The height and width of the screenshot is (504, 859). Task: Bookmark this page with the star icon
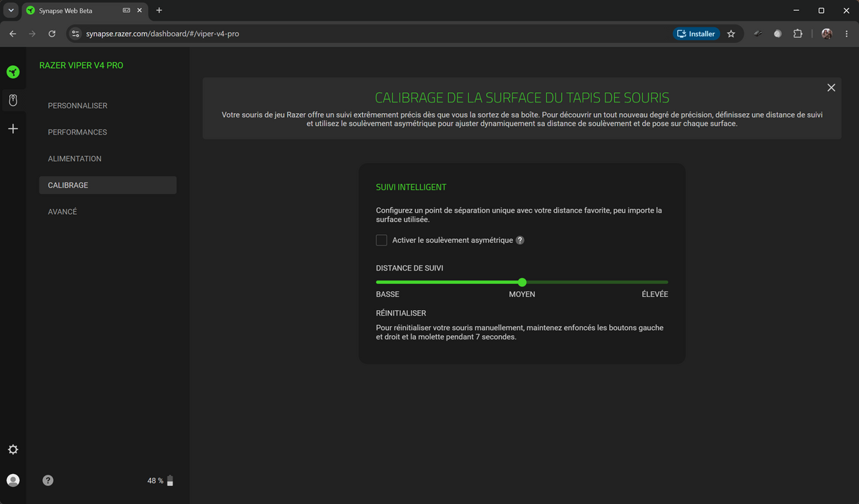point(731,34)
